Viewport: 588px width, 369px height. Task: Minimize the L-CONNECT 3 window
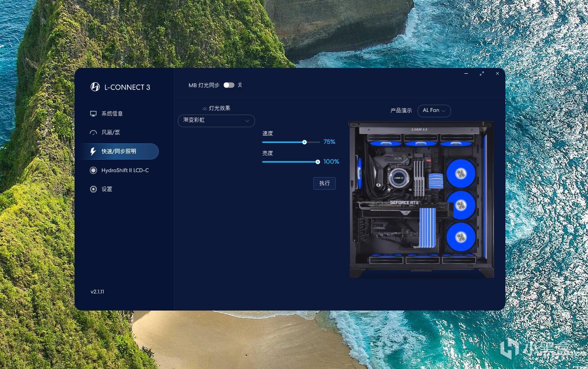click(466, 73)
